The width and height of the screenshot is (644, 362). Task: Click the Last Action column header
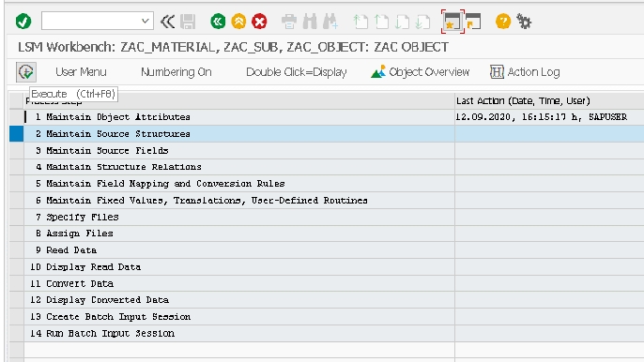coord(549,101)
